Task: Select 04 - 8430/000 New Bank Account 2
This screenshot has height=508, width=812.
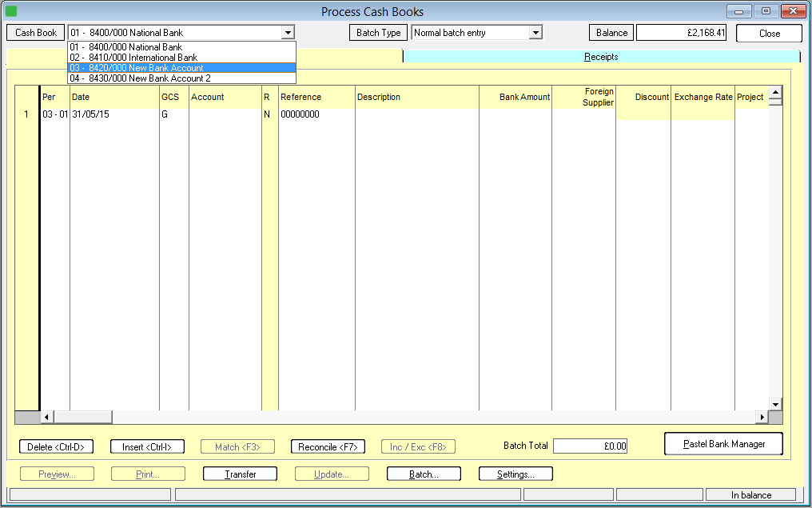Action: (181, 78)
